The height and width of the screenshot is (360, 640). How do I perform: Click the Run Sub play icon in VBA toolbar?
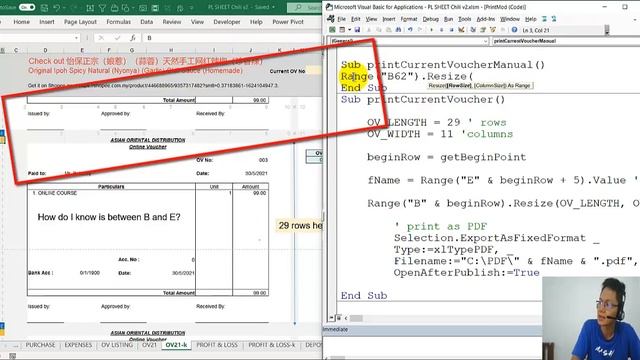(x=431, y=30)
